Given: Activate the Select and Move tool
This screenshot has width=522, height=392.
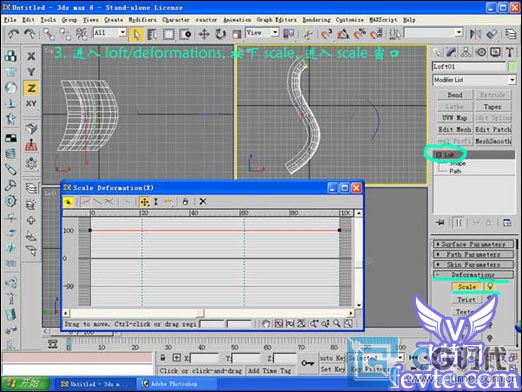Looking at the screenshot, I should click(x=204, y=34).
